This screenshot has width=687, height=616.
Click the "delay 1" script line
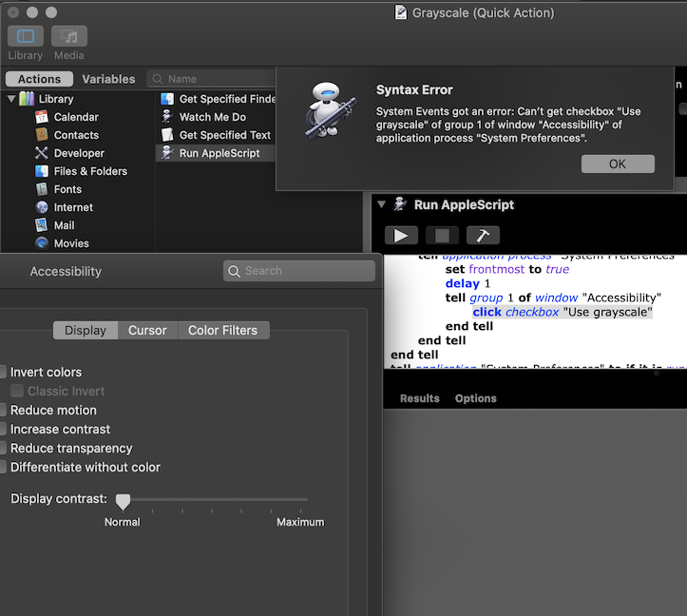coord(468,283)
